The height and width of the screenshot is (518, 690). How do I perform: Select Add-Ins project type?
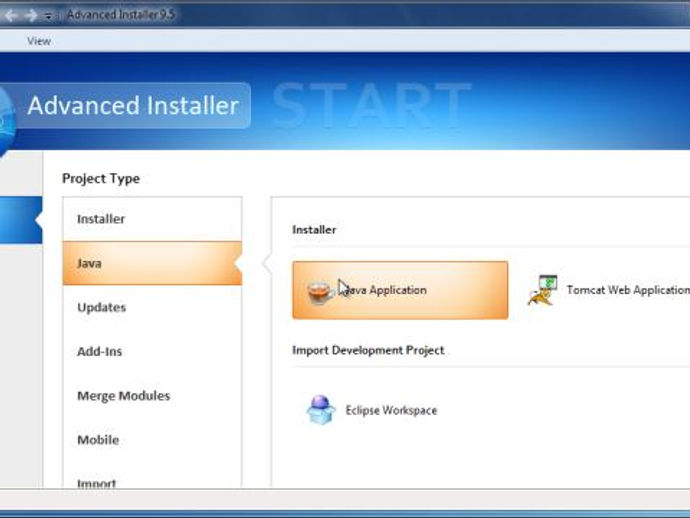pos(152,351)
